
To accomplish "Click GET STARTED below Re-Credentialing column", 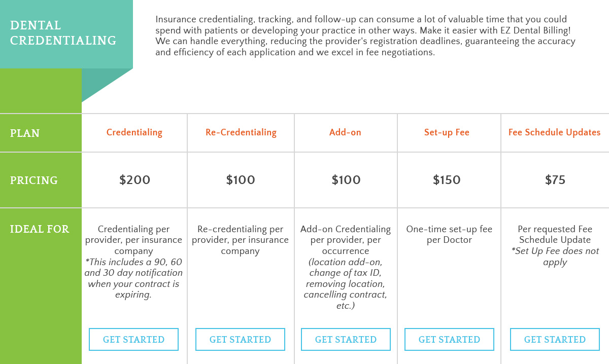I will 240,339.
